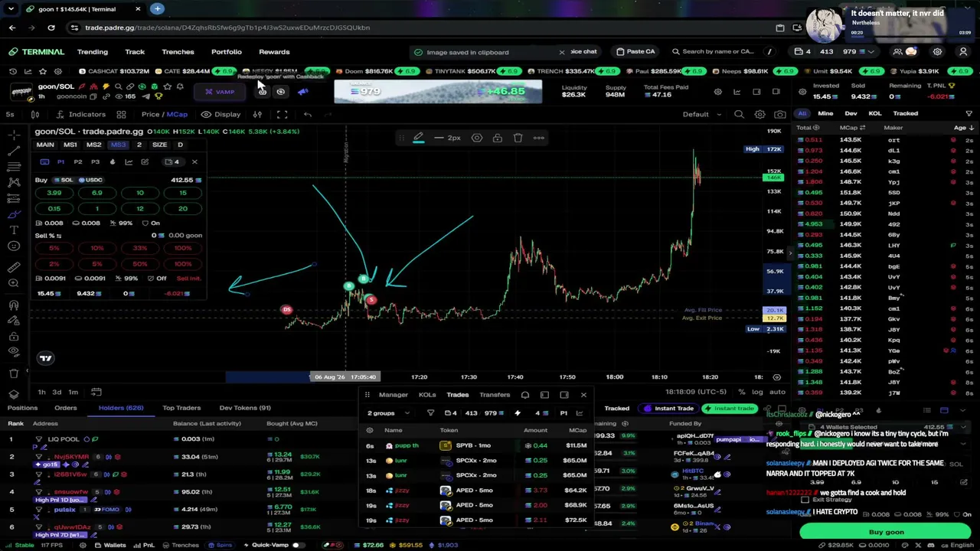This screenshot has width=980, height=551.
Task: Click the Paste CA button
Action: (x=635, y=52)
